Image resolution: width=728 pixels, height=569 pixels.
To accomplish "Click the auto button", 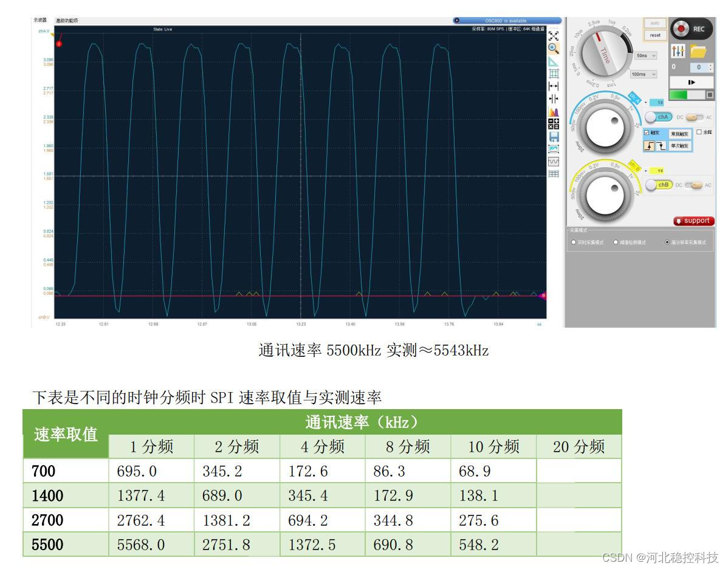I will tap(654, 23).
